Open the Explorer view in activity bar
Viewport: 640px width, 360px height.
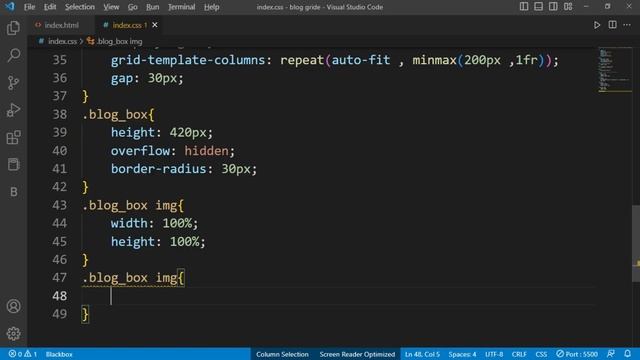[x=13, y=28]
